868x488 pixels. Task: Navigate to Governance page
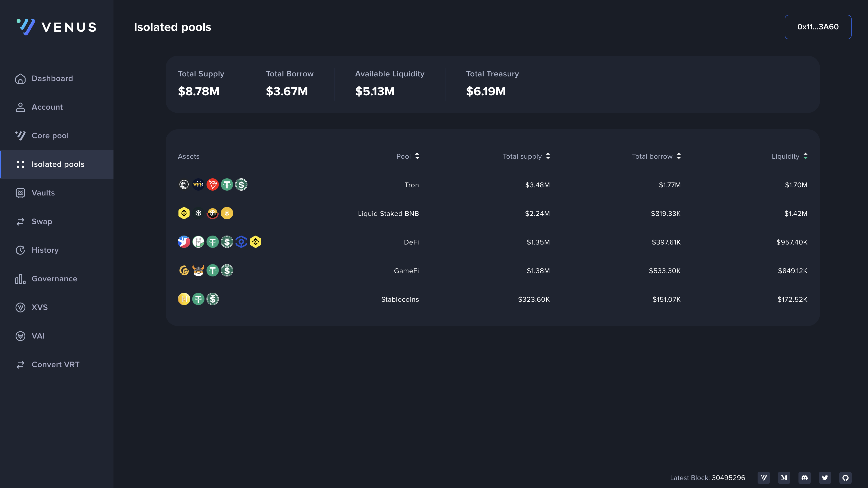[54, 279]
